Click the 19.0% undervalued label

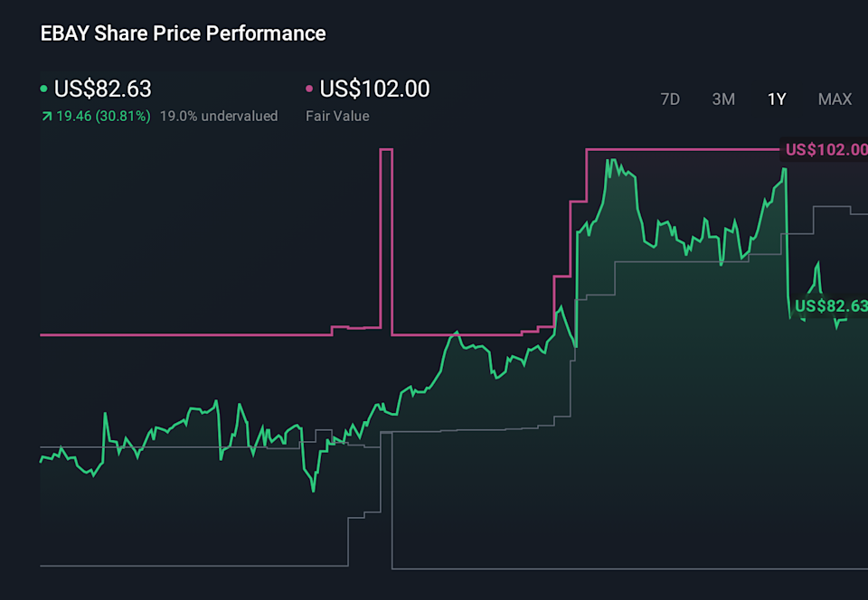[220, 116]
